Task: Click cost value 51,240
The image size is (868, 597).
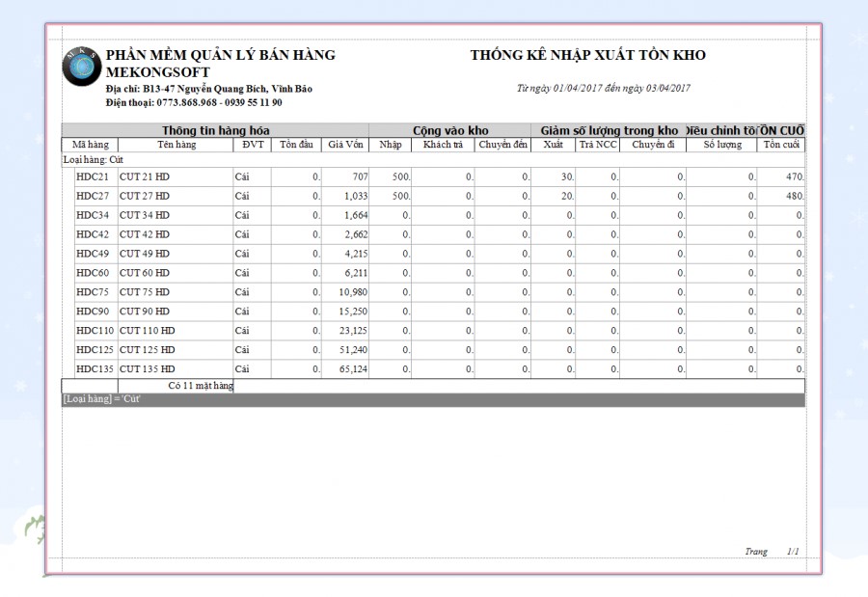Action: click(353, 350)
